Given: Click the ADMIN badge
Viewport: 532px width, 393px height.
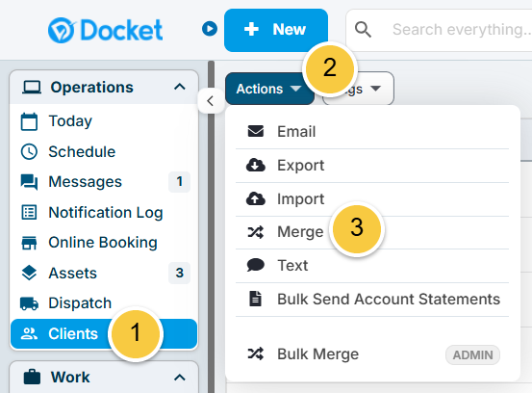Looking at the screenshot, I should click(472, 355).
